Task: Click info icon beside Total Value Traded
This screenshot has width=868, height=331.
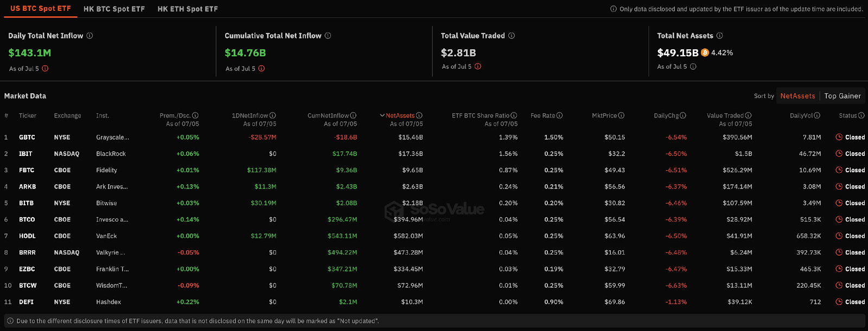Action: point(512,36)
